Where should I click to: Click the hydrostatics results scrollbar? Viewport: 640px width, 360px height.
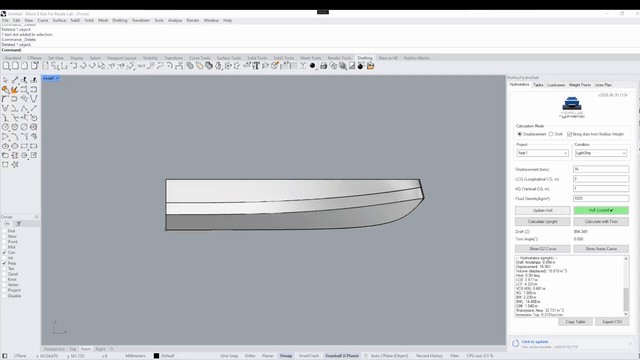tap(626, 287)
